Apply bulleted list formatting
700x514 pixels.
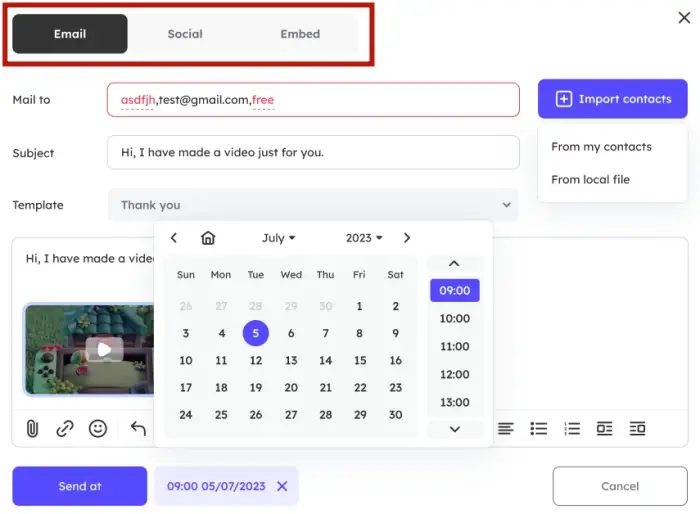point(539,428)
